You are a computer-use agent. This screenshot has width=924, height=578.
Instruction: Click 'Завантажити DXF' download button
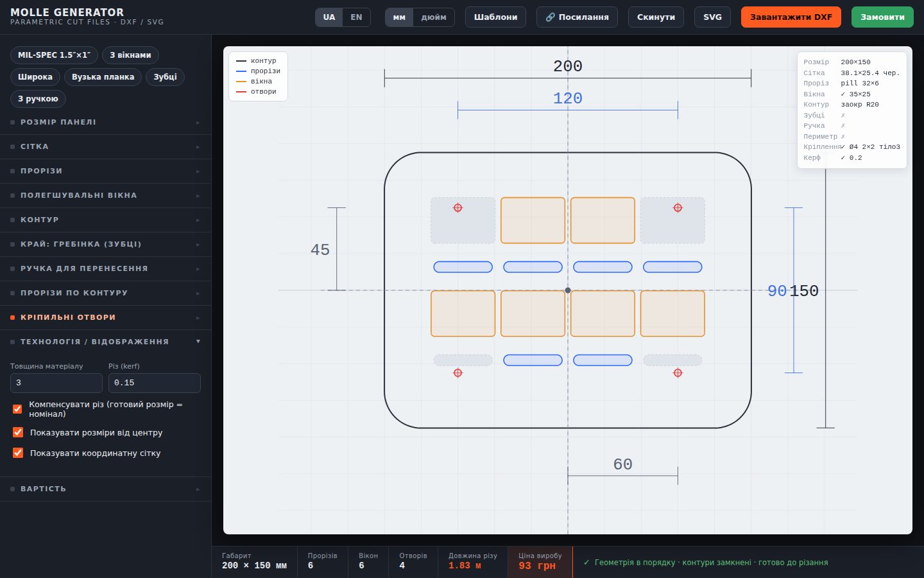[x=791, y=17]
